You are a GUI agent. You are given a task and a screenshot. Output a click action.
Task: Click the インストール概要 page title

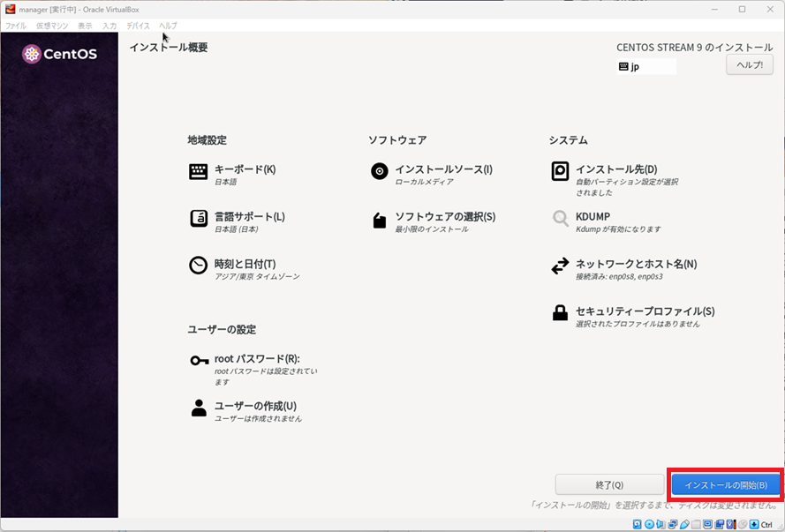[169, 48]
